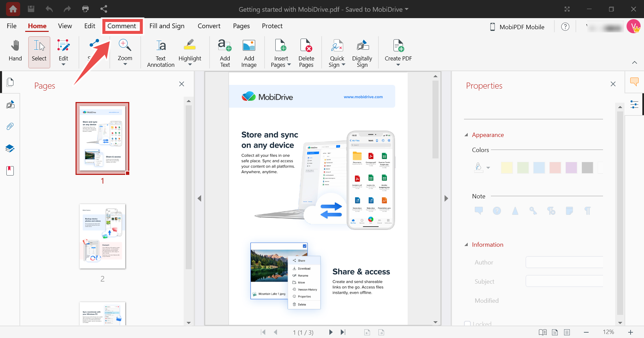Select the gray color swatch

coord(587,167)
